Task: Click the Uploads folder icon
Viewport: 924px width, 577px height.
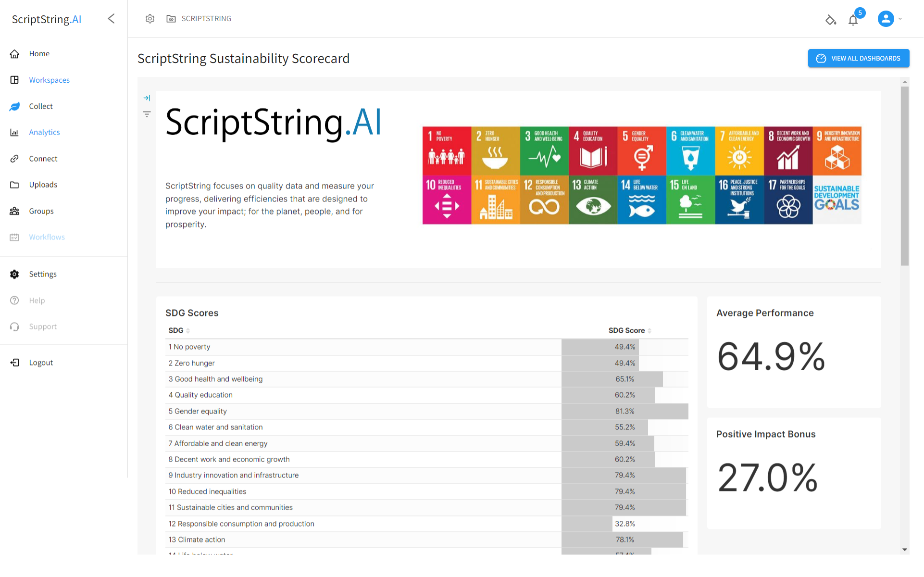Action: pos(14,185)
